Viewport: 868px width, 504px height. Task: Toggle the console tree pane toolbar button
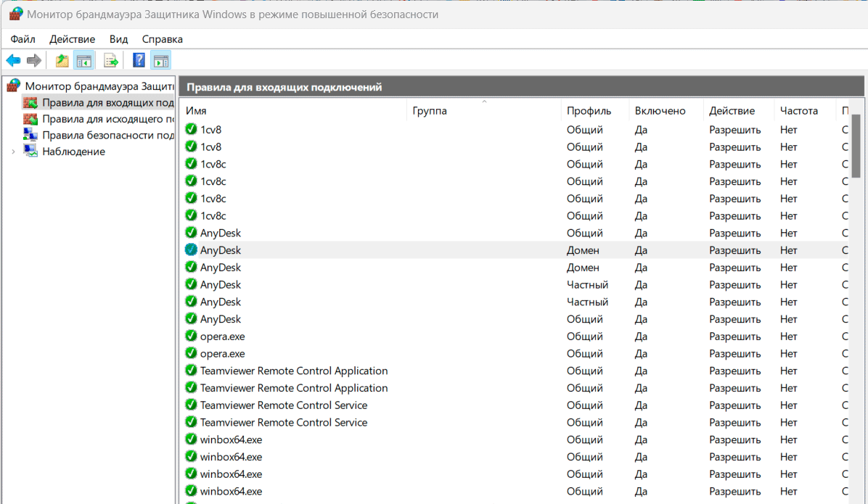(84, 61)
